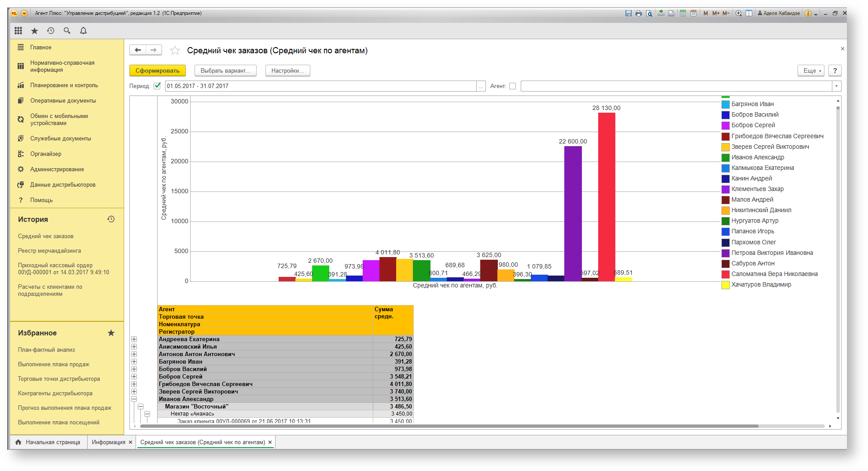Click the Выбрать вариант... button

225,70
